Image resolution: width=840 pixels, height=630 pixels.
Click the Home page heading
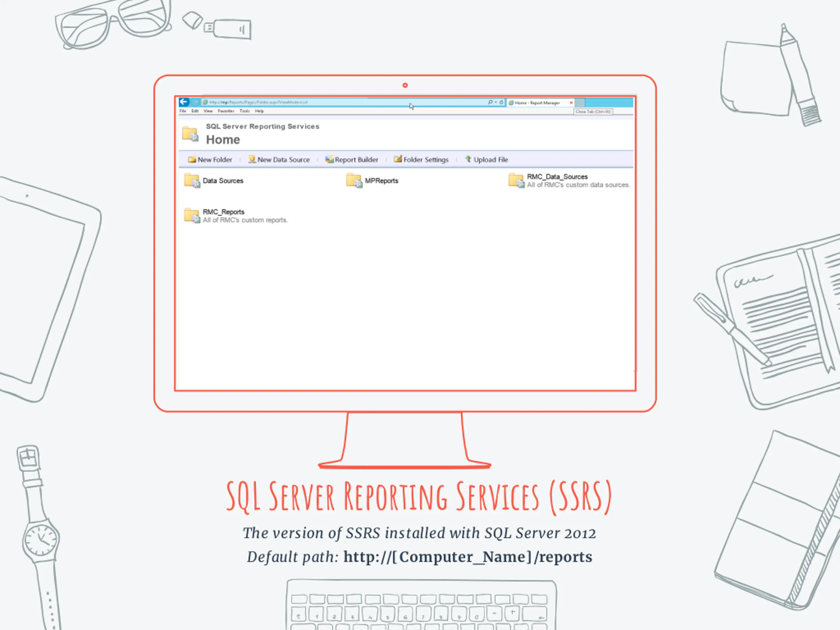point(223,140)
